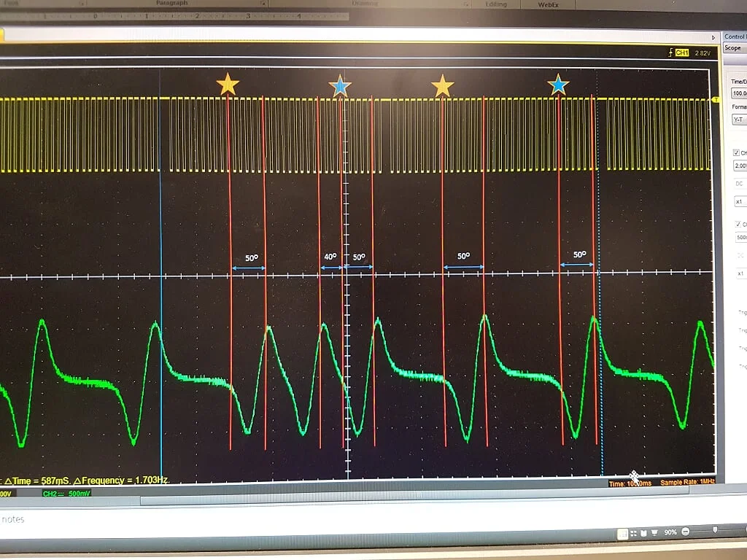This screenshot has height=560, width=747.
Task: Switch to the thumbnail grid view icon
Action: point(633,533)
